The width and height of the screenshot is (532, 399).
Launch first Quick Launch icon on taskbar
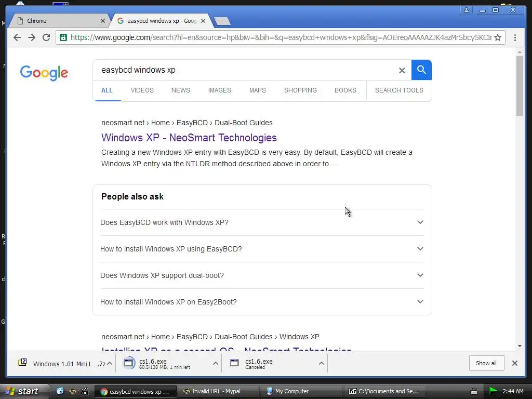[60, 391]
